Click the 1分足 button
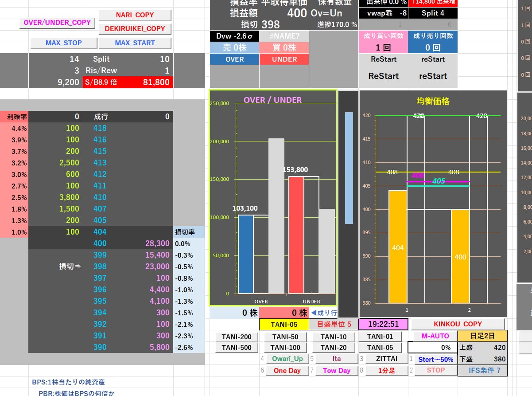The image size is (532, 396). point(386,371)
